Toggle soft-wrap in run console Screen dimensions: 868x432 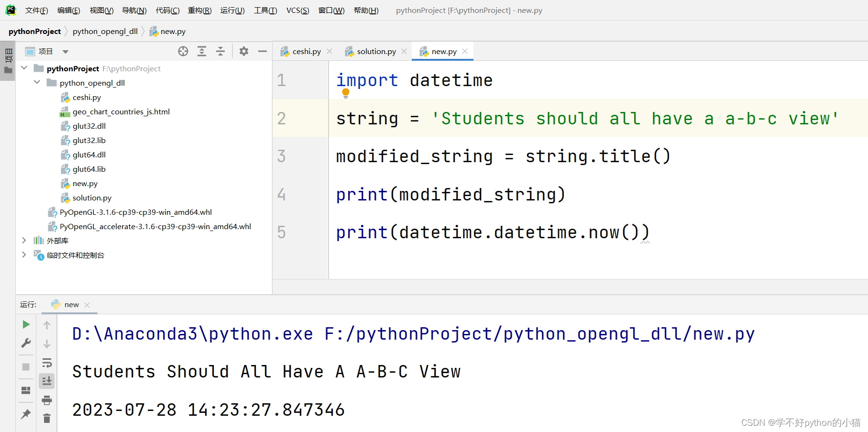(46, 362)
